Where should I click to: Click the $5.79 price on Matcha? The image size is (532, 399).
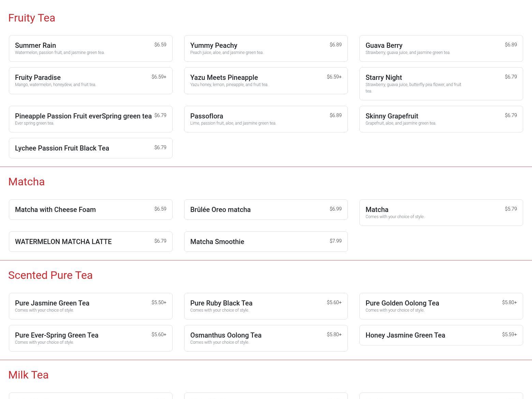click(511, 209)
